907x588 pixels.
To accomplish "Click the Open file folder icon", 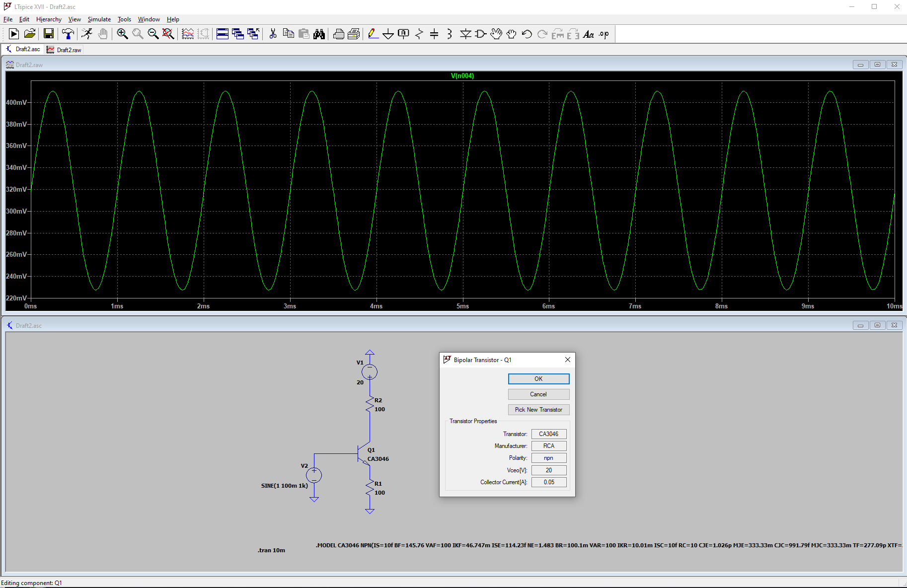I will (x=30, y=34).
